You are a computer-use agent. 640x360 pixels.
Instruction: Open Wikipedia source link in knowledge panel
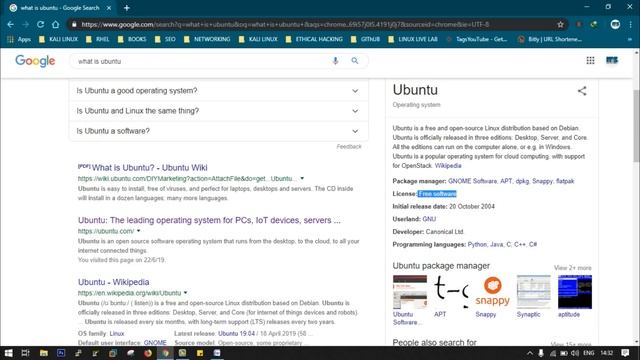[448, 166]
